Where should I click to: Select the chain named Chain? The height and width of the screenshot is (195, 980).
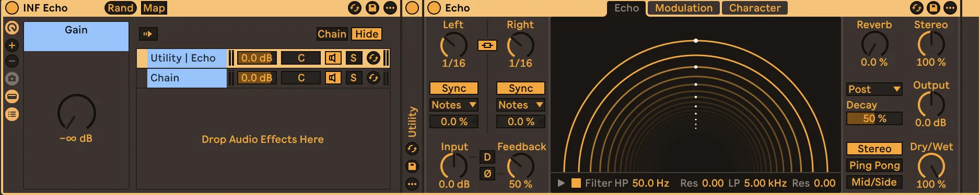pyautogui.click(x=187, y=78)
